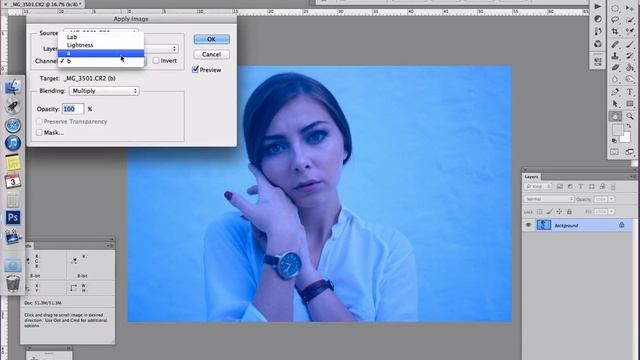Select the Pen tool
640x360 pixels.
pyautogui.click(x=615, y=92)
